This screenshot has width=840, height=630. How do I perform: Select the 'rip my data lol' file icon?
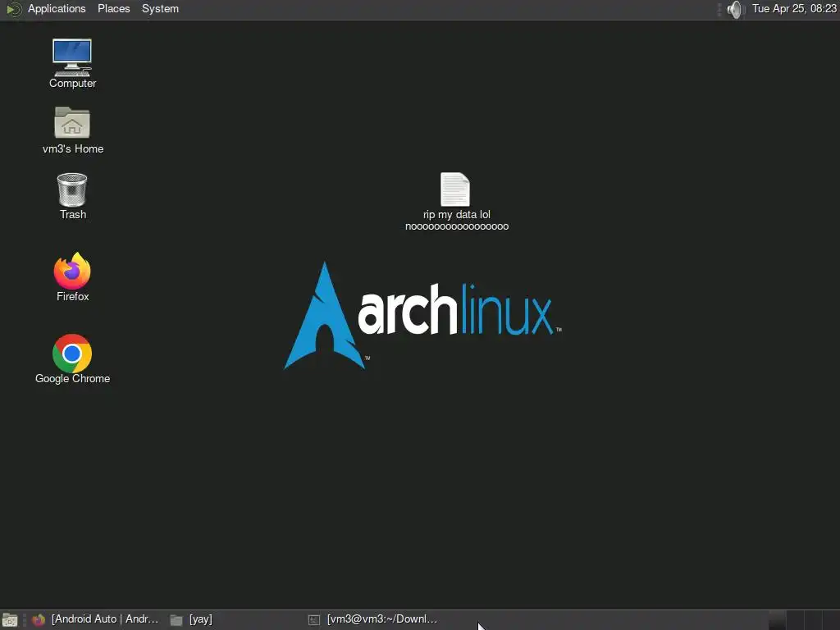pos(455,189)
